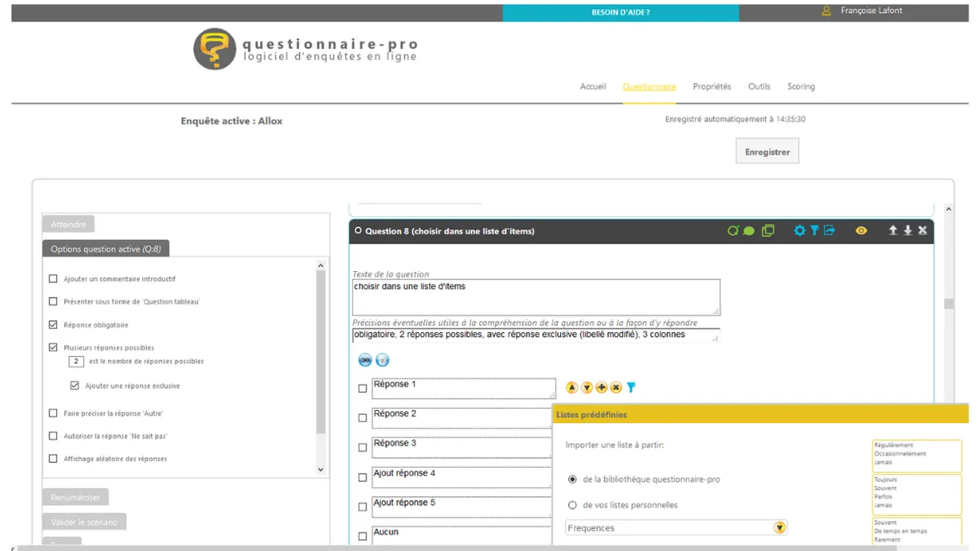The image size is (980, 551).
Task: Click the green comment bubble icon in the Question 8 header
Action: pyautogui.click(x=749, y=231)
